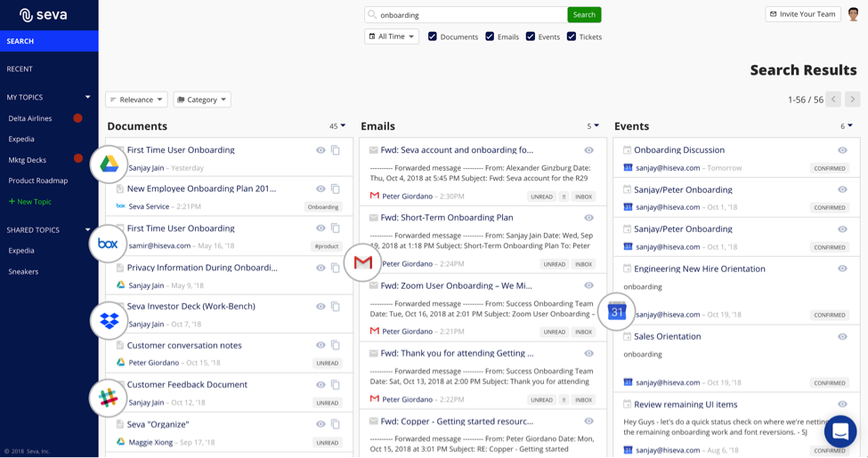
Task: Open the Delta Airlines topic
Action: pos(30,118)
